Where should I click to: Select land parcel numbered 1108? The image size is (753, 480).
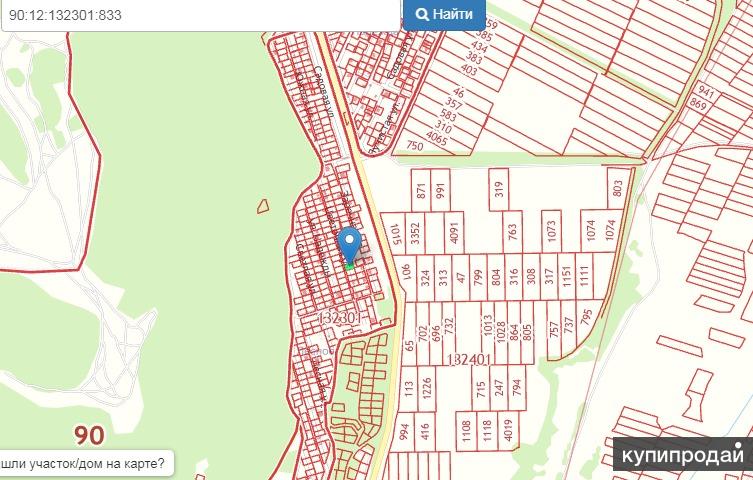pyautogui.click(x=466, y=431)
